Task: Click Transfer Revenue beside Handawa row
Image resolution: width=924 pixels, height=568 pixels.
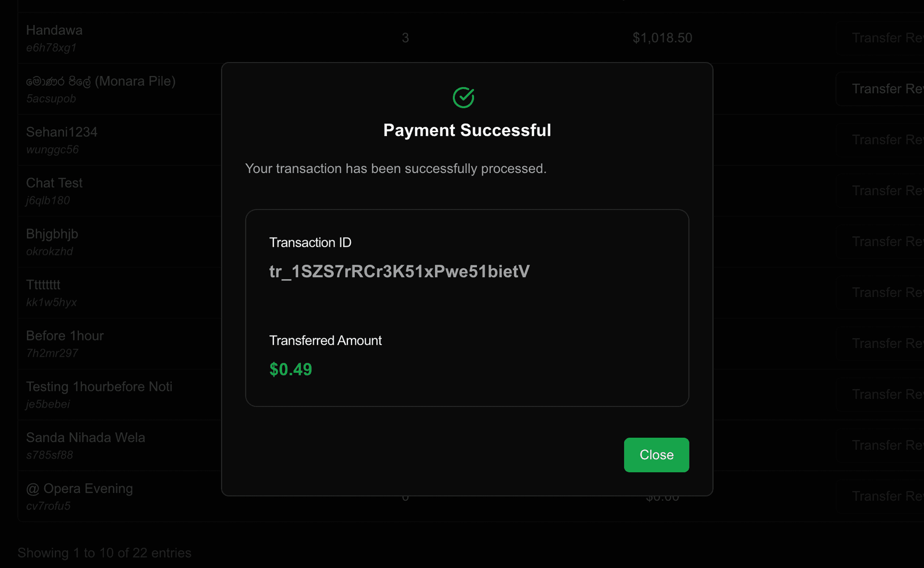Action: (887, 38)
